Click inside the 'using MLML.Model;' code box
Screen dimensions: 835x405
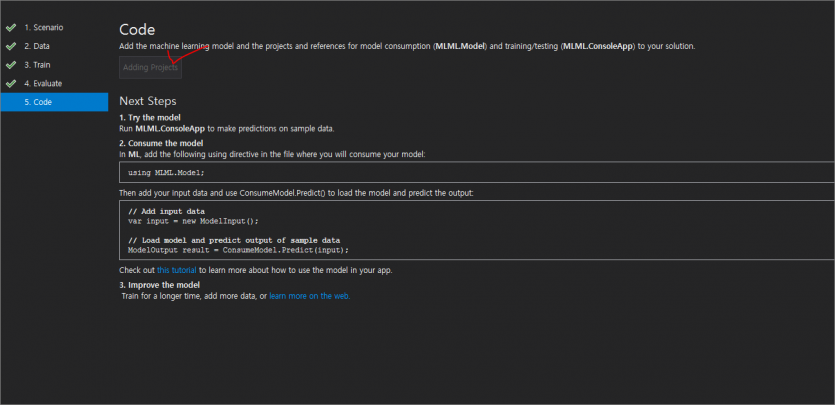pyautogui.click(x=477, y=172)
